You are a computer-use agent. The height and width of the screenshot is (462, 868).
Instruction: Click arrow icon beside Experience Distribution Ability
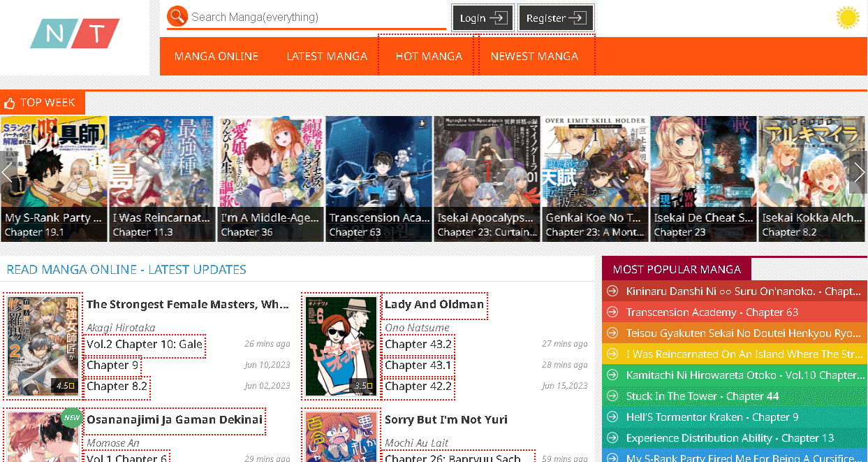click(x=612, y=438)
